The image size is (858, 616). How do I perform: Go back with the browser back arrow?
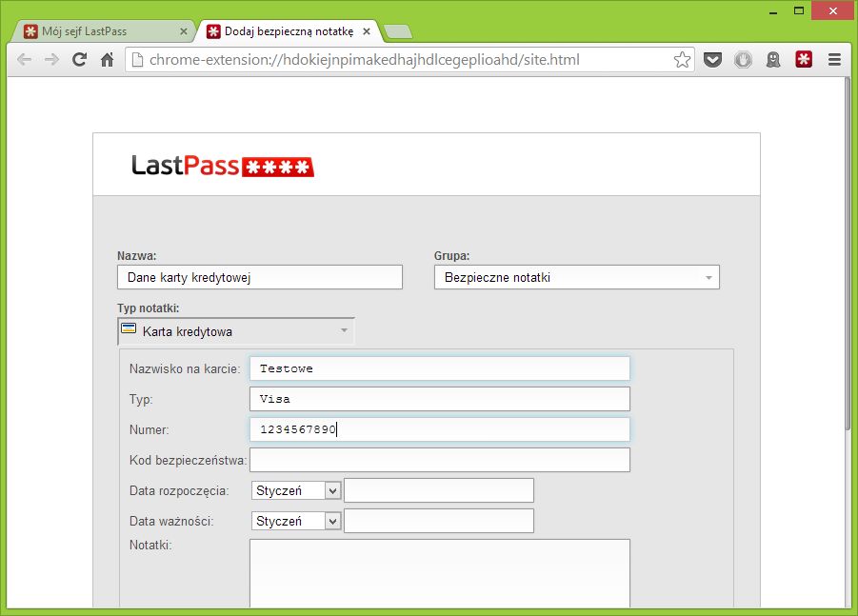24,60
